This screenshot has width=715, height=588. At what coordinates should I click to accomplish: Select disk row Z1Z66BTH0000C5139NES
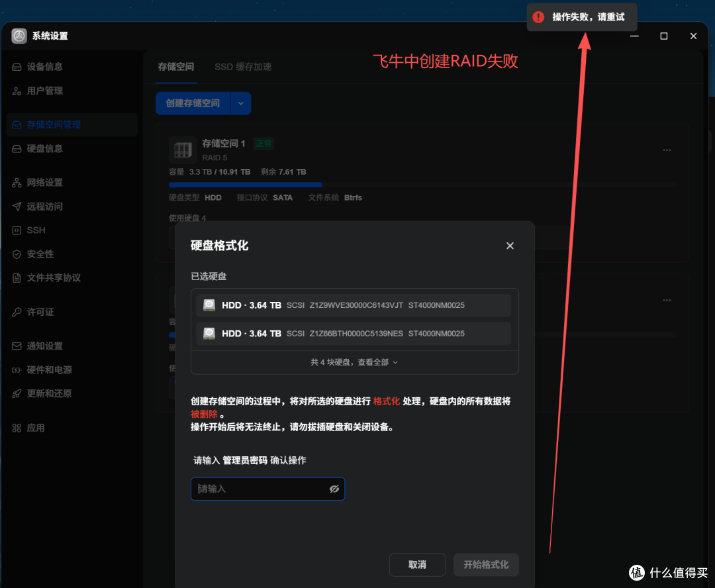354,334
